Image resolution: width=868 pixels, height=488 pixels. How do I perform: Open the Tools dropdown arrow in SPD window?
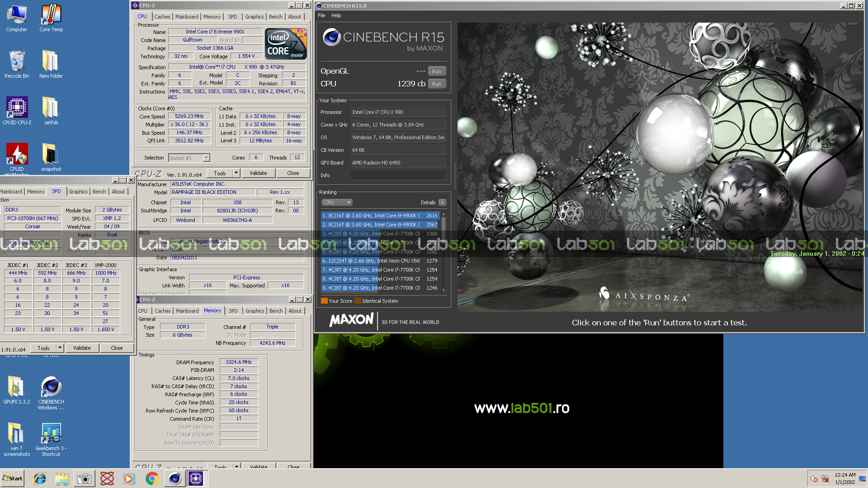(x=60, y=348)
